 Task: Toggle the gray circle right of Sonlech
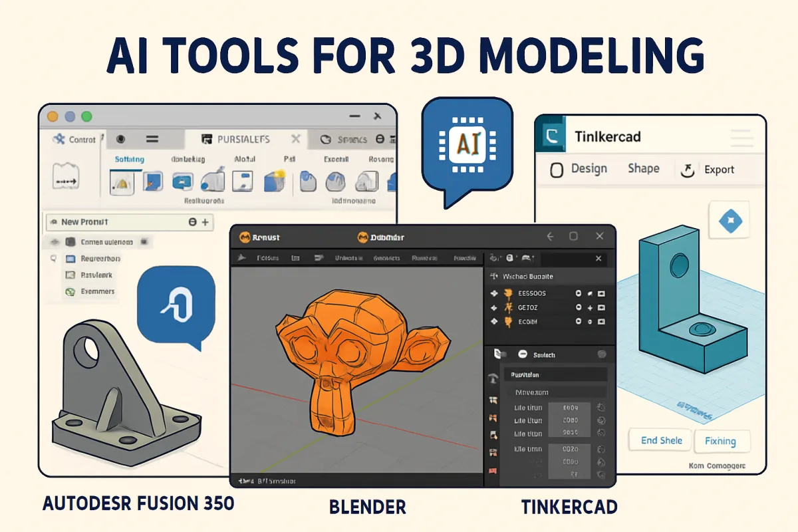coord(602,354)
